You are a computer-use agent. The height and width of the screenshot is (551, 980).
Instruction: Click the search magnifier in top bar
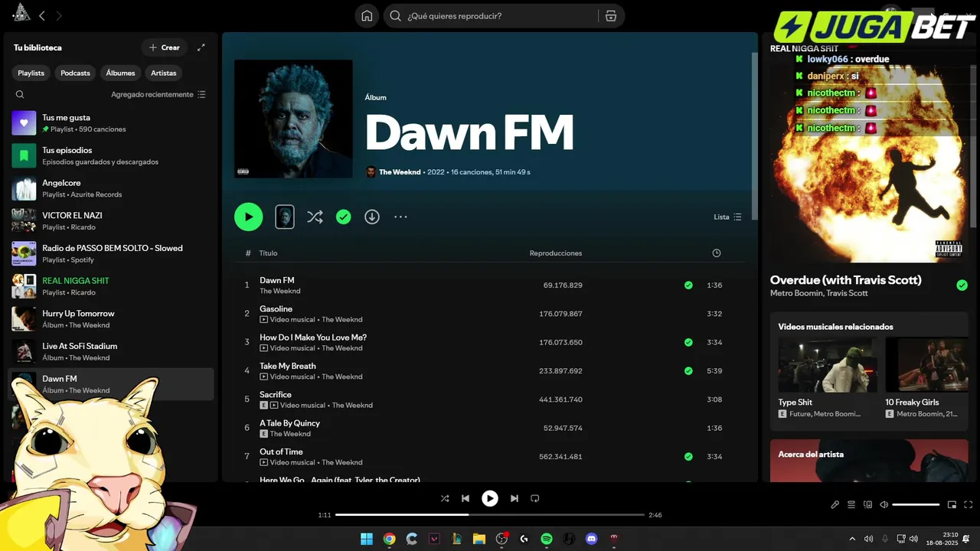396,16
